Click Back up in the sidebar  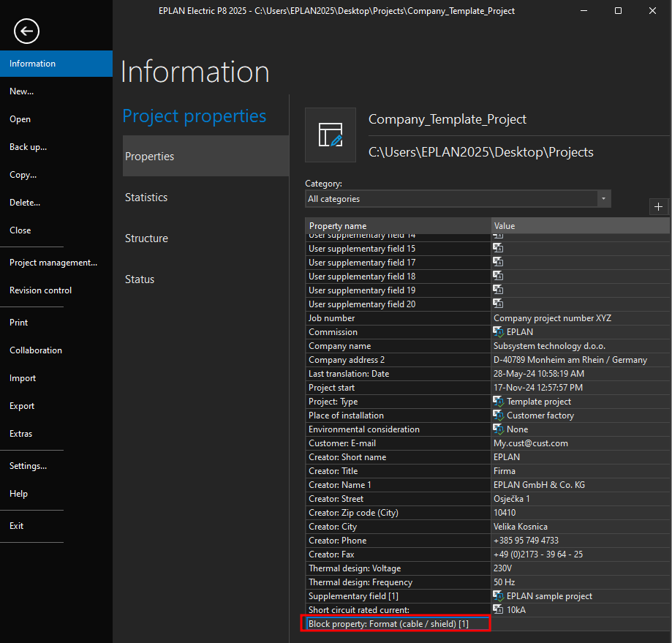coord(28,147)
